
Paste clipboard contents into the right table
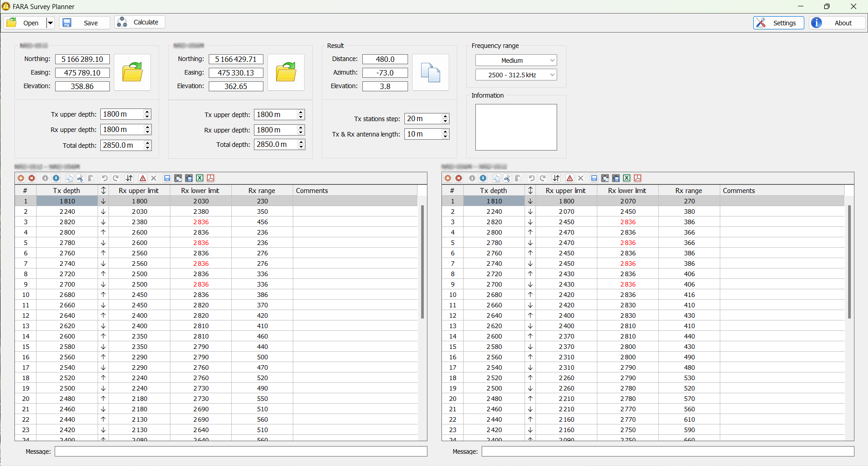[518, 178]
